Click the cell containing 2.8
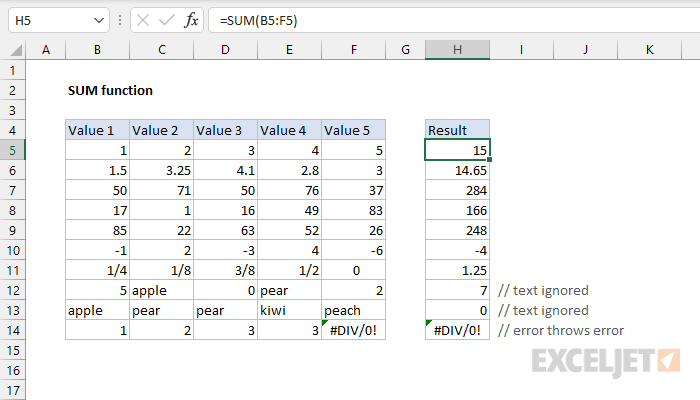Screen dimensions: 700x400 pos(289,171)
